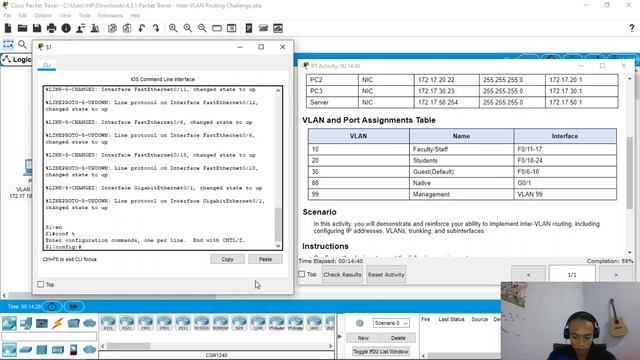Viewport: 640px width, 360px height.
Task: Activate the Select tool marquee icon
Action: (x=8, y=44)
